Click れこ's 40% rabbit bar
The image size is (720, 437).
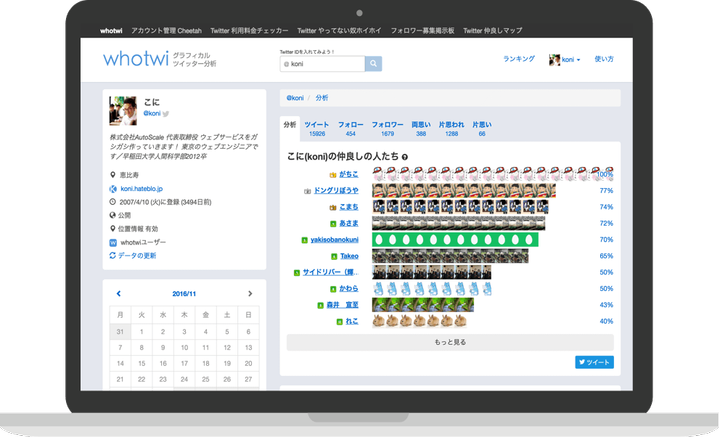pyautogui.click(x=419, y=321)
